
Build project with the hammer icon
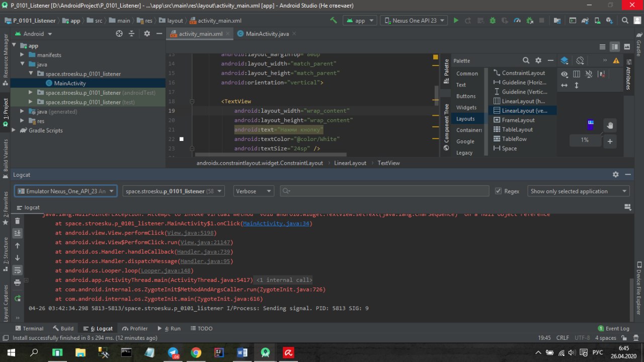point(333,21)
